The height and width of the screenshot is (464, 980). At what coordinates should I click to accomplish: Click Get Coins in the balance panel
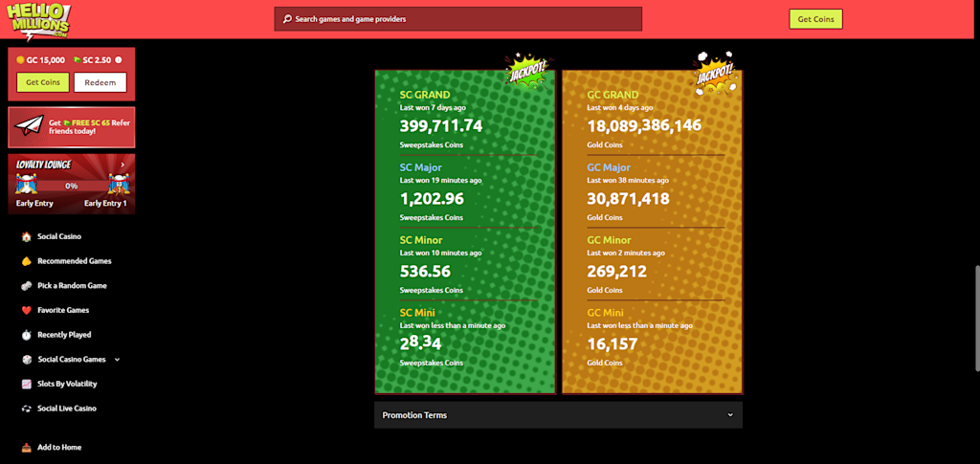pos(42,82)
